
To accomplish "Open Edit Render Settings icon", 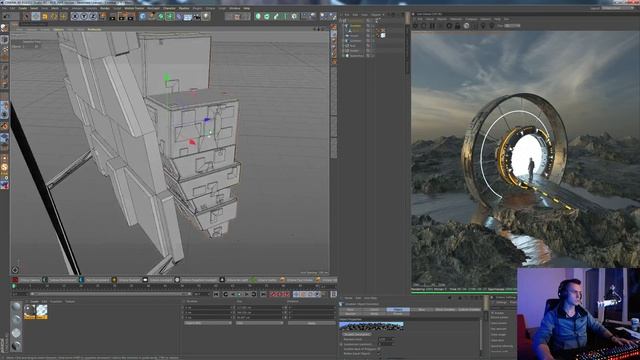I will click(x=131, y=16).
